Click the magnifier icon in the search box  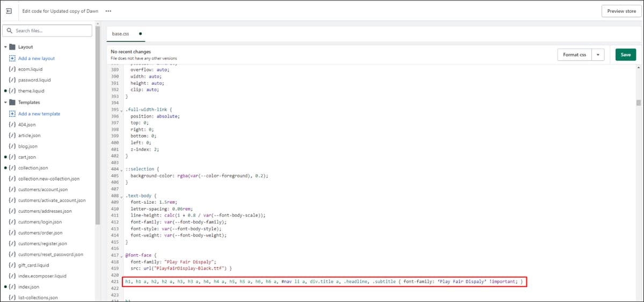pyautogui.click(x=10, y=31)
